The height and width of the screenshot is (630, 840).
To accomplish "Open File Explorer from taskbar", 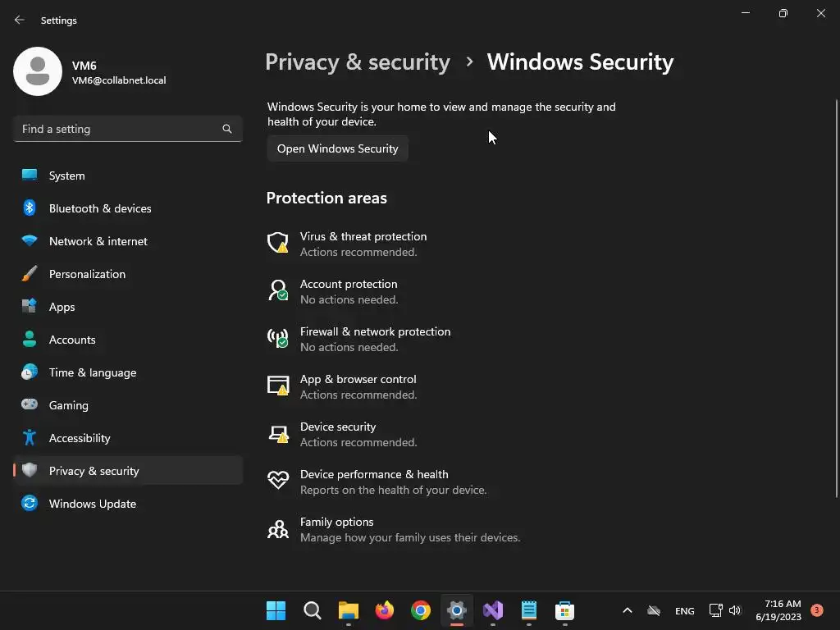I will (x=348, y=610).
